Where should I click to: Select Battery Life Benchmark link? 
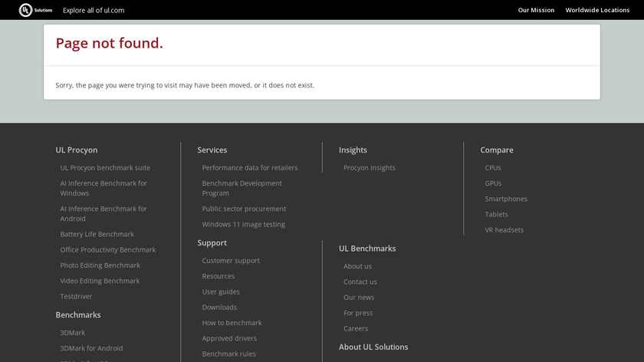[x=97, y=234]
